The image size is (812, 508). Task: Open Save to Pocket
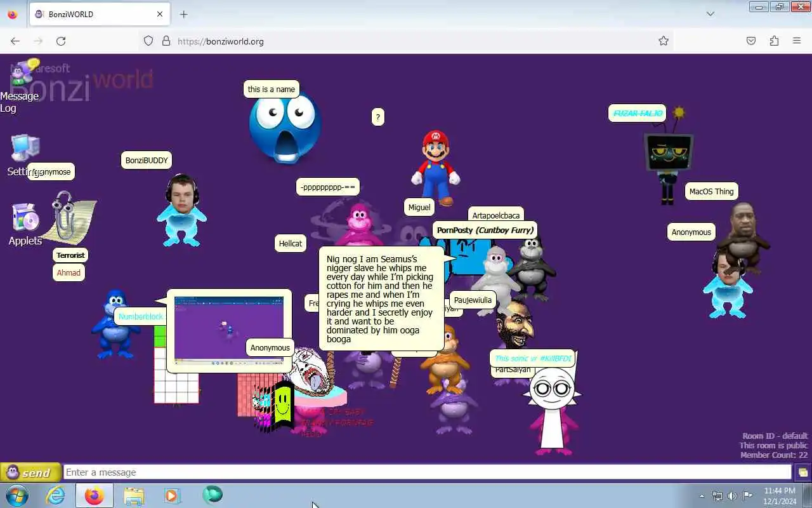(751, 41)
